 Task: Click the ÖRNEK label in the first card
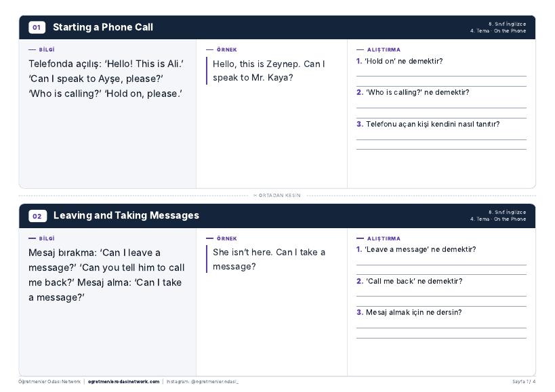coord(227,50)
